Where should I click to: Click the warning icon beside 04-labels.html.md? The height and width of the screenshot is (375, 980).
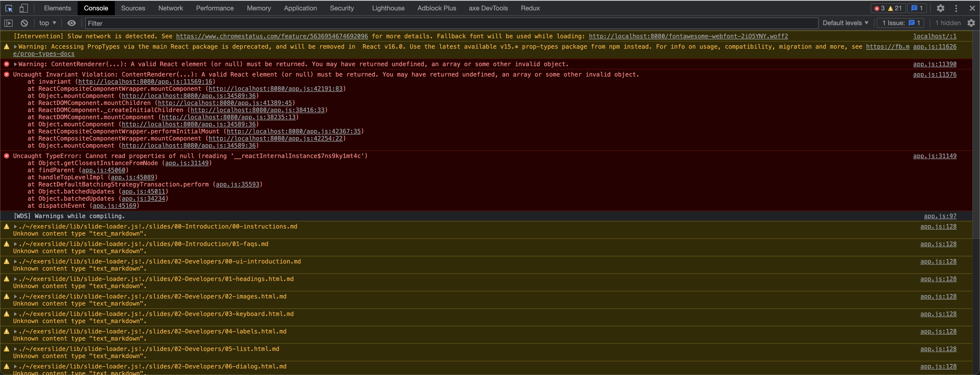tap(7, 331)
